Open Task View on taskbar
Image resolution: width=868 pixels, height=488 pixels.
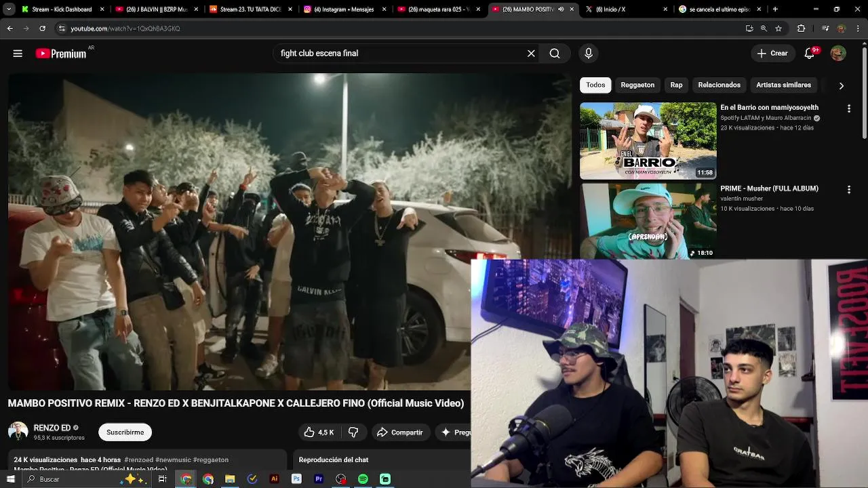click(163, 479)
